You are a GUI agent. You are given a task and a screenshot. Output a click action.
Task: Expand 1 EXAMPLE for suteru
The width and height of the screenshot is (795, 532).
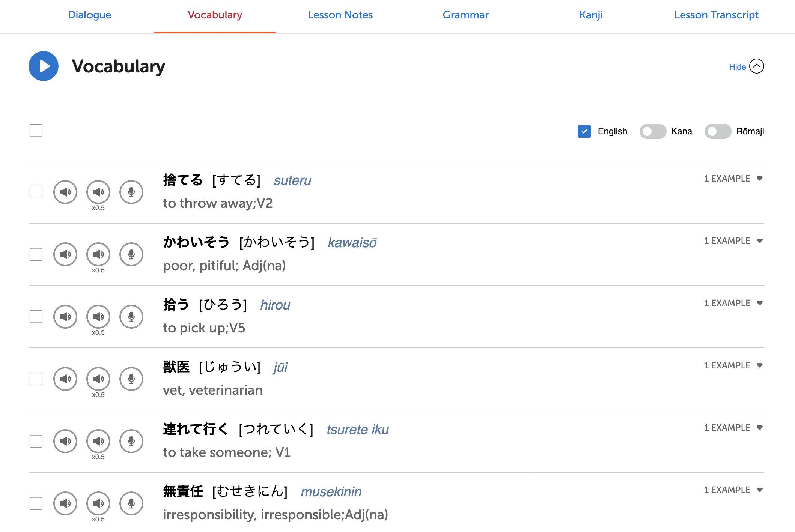pyautogui.click(x=733, y=179)
